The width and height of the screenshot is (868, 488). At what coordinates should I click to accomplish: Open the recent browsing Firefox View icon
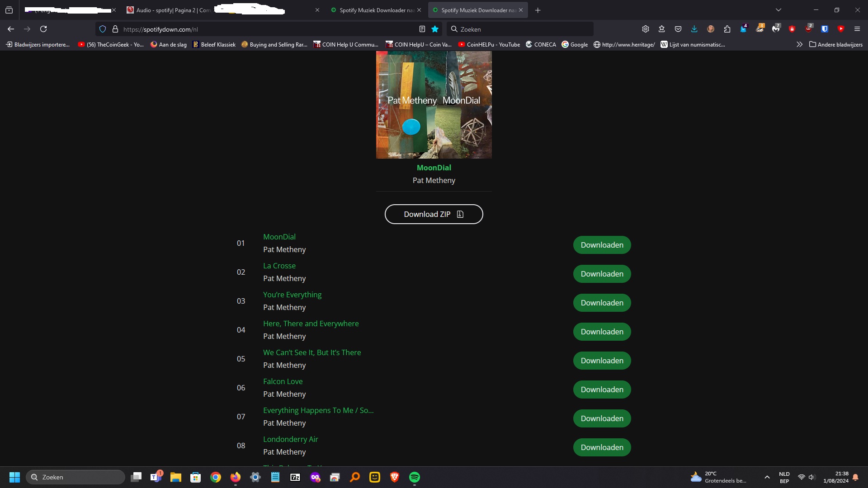click(x=9, y=10)
